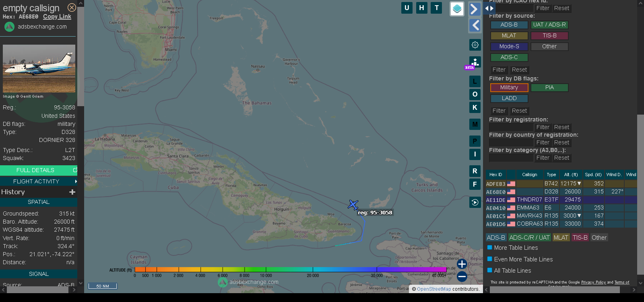644x302 pixels.
Task: Open map settings gear
Action: click(475, 45)
